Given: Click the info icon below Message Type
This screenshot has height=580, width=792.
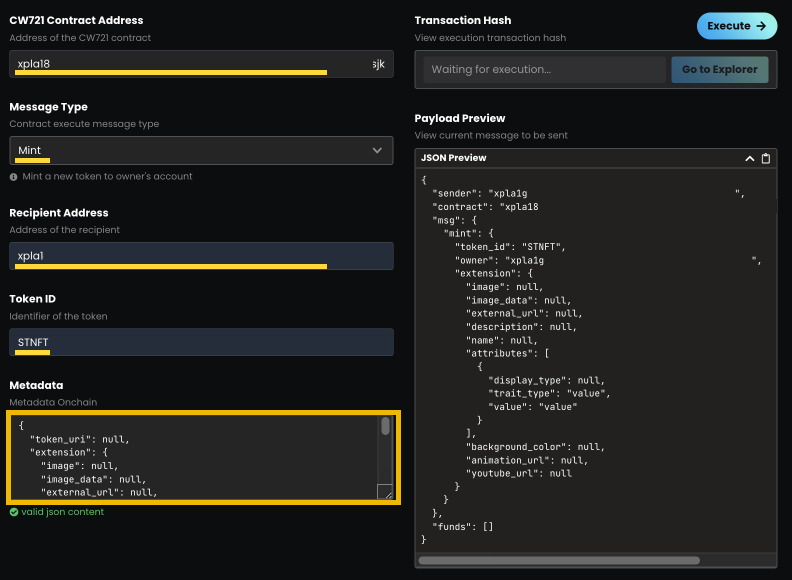Looking at the screenshot, I should pyautogui.click(x=14, y=177).
